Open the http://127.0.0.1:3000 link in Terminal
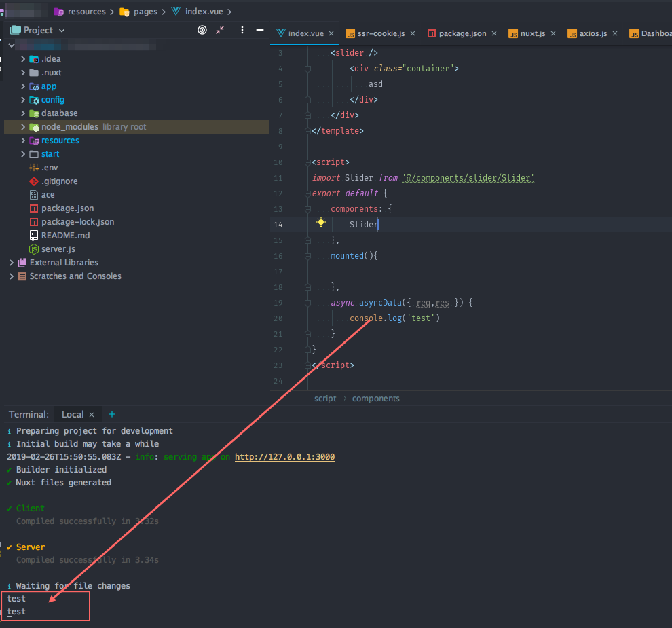Image resolution: width=672 pixels, height=628 pixels. (x=284, y=456)
